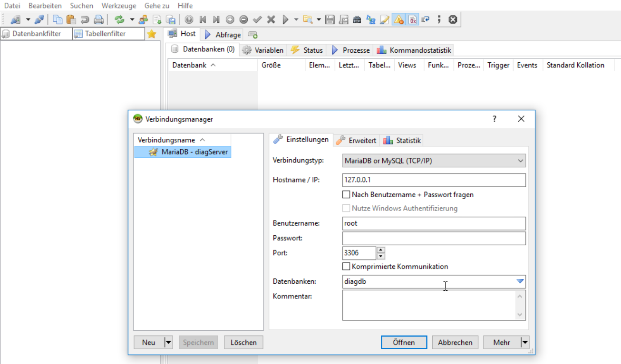Image resolution: width=621 pixels, height=364 pixels.
Task: Open the Bearbeiten menu
Action: click(45, 6)
